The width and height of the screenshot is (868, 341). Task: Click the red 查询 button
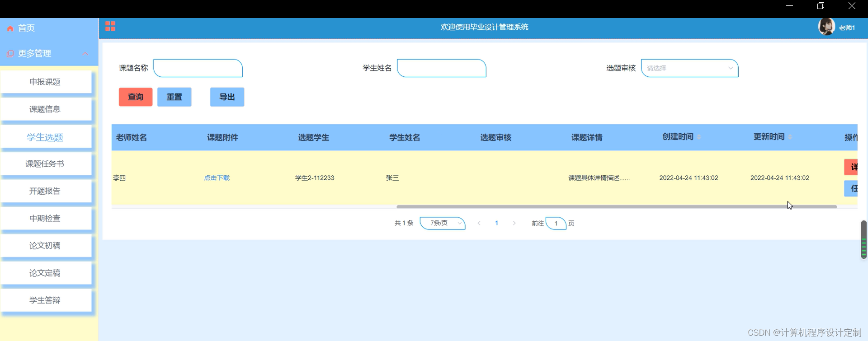pyautogui.click(x=136, y=97)
